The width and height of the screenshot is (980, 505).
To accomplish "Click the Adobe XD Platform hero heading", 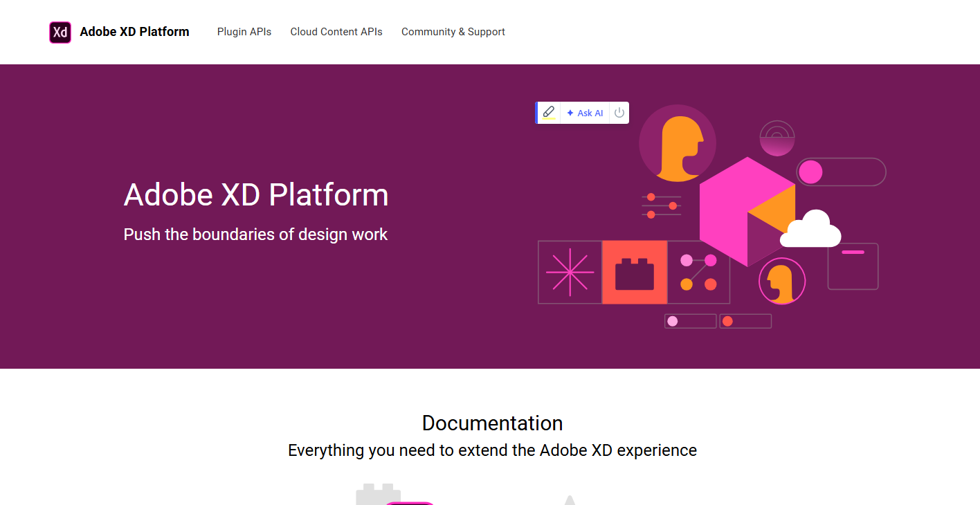I will (x=256, y=194).
